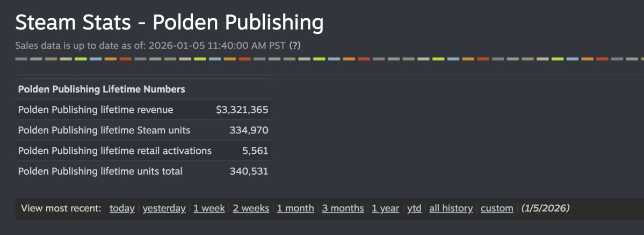Viewport: 644px width, 235px height.
Task: Show the most recent 3 months
Action: [x=343, y=208]
